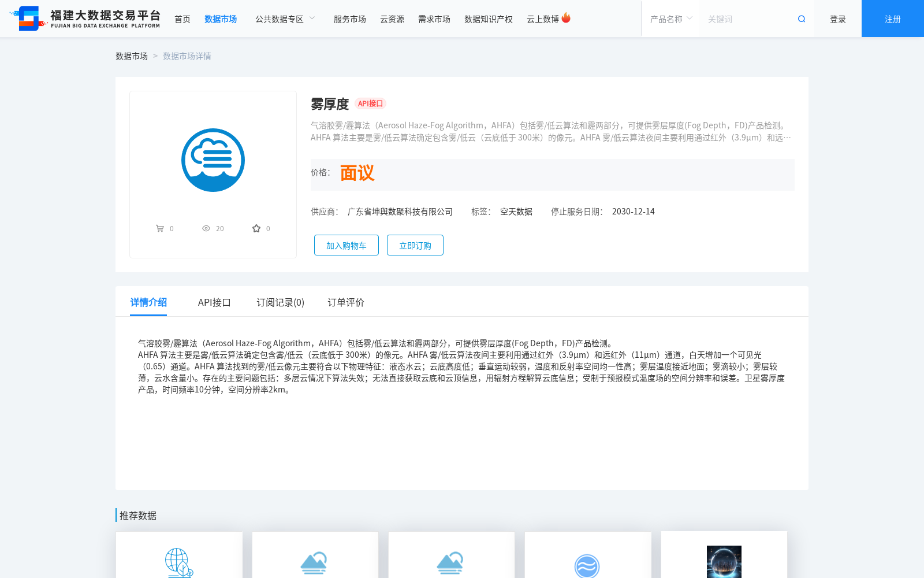Open the third recommended card with mountain icon
Screen dimensions: 924x578
452,555
